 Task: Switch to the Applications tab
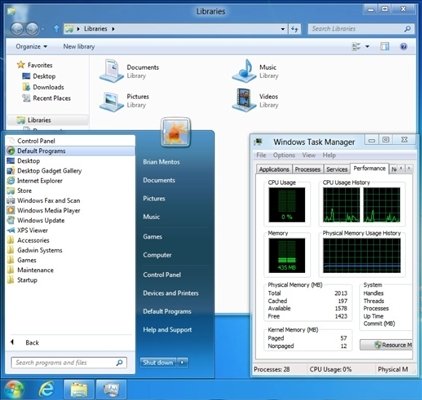tap(274, 169)
